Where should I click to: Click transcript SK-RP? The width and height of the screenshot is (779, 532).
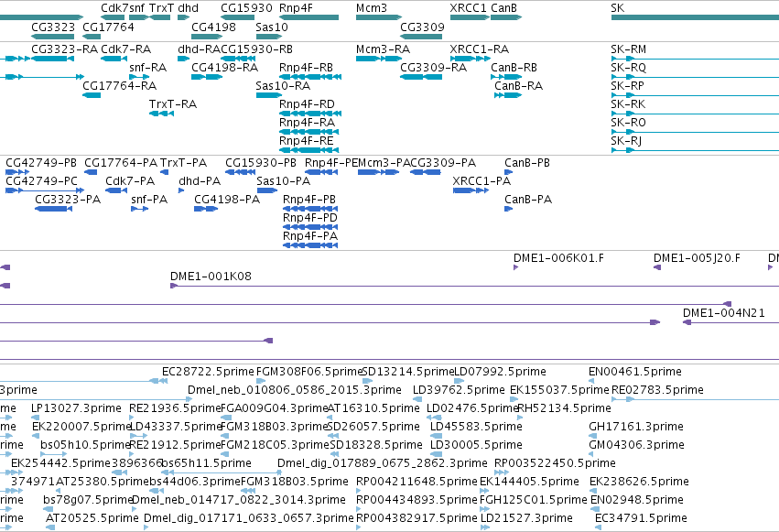coord(695,95)
